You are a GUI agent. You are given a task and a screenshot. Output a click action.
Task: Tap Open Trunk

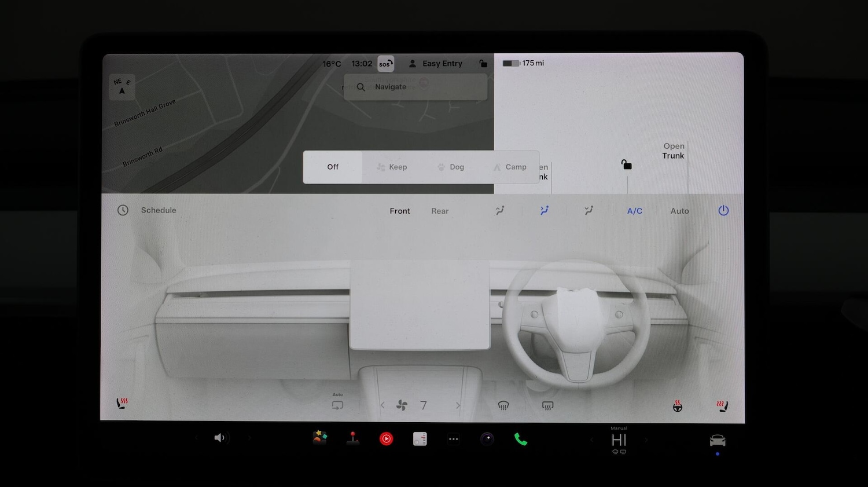(673, 151)
